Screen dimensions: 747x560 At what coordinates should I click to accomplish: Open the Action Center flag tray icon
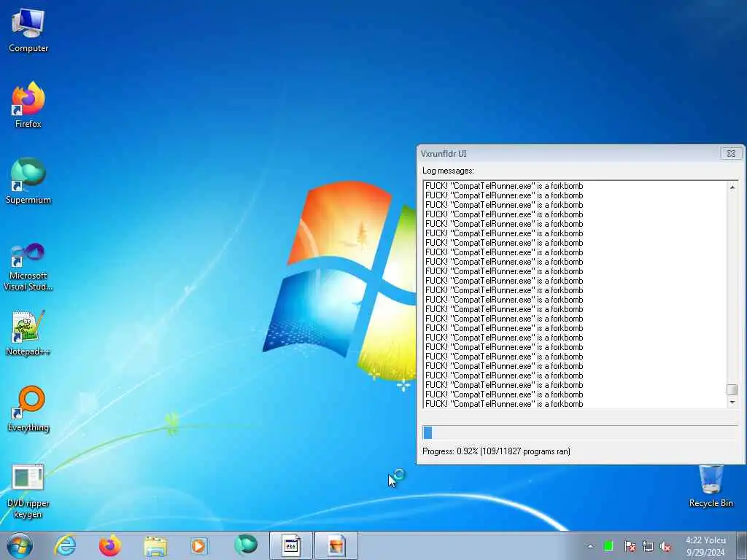click(x=630, y=546)
